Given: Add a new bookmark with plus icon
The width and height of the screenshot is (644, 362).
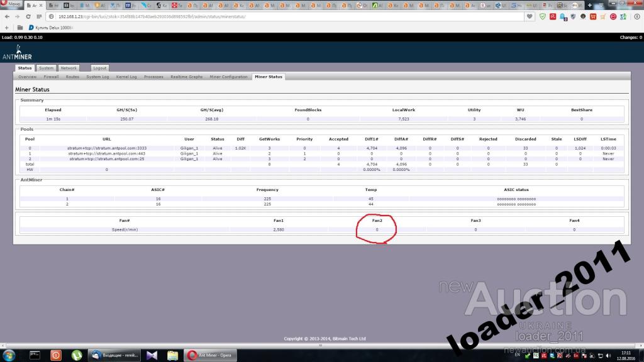Looking at the screenshot, I should [6, 28].
